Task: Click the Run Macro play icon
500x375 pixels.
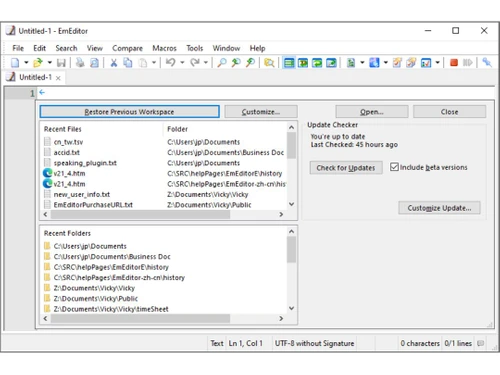Action: [x=467, y=63]
